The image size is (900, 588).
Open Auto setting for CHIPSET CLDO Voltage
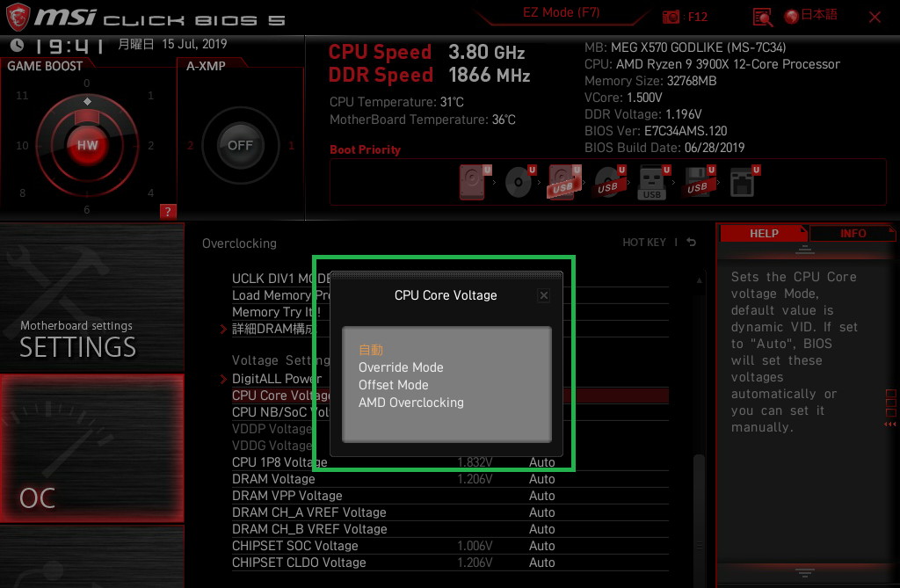(541, 563)
